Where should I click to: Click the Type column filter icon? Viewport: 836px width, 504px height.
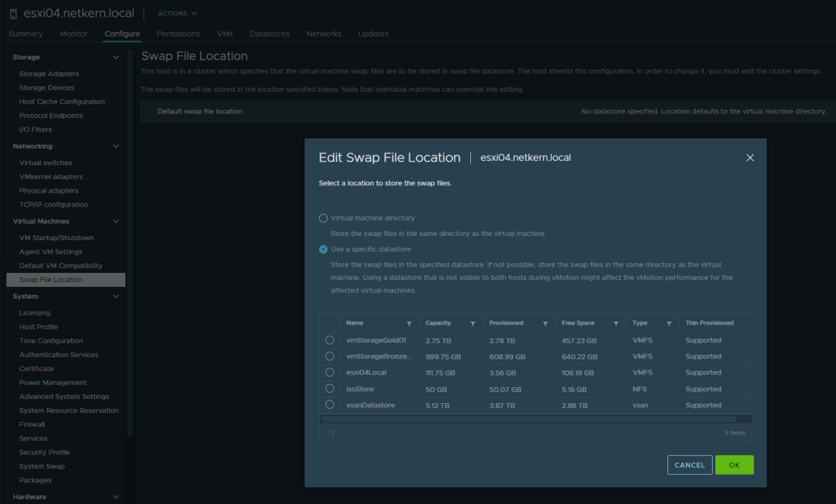pyautogui.click(x=669, y=324)
